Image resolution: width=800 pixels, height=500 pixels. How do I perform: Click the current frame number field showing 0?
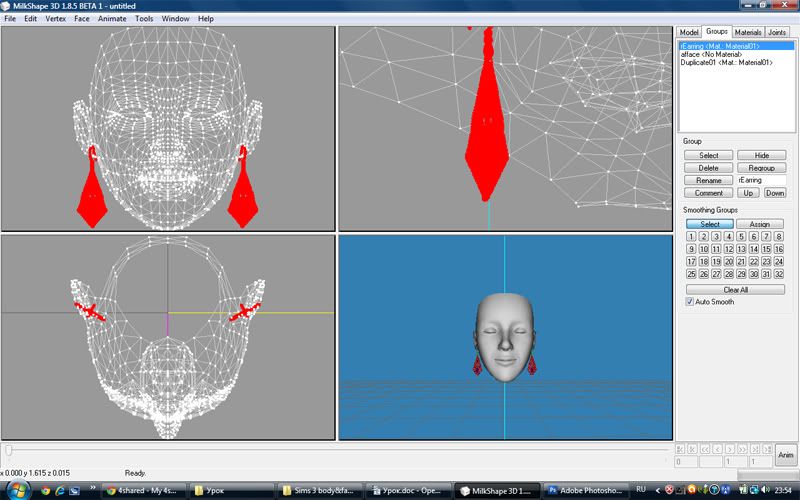[686, 461]
